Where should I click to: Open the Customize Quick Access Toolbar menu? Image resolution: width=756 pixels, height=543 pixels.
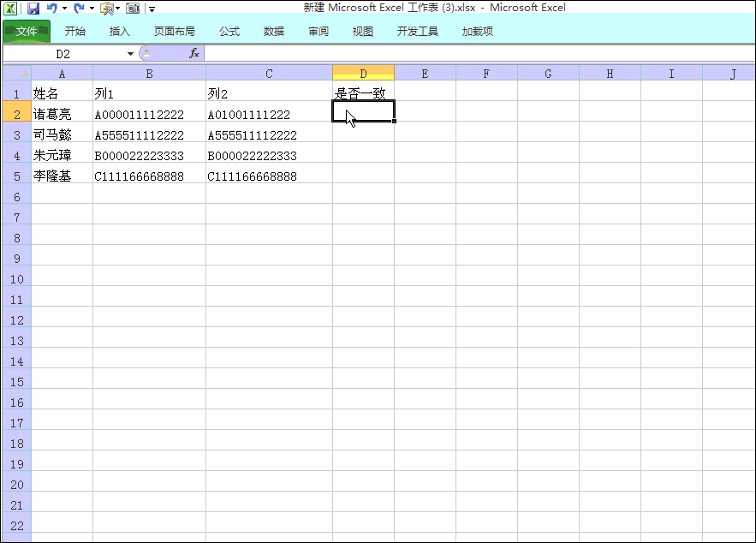[x=151, y=9]
